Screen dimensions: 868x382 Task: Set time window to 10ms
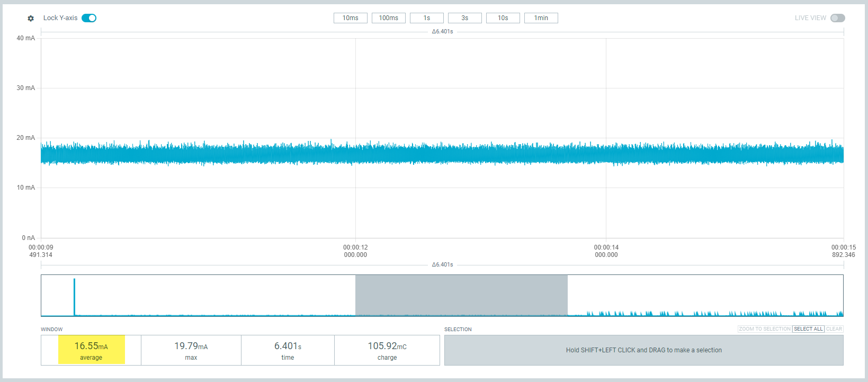[x=350, y=18]
